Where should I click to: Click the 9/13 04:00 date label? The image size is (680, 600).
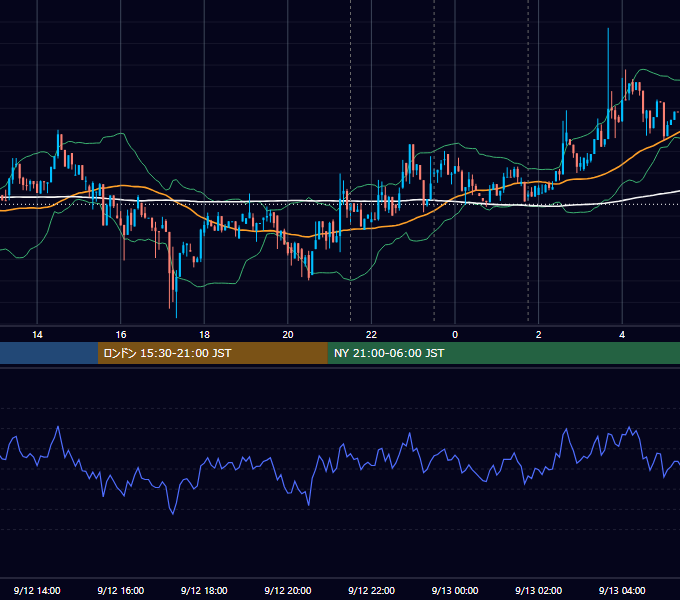coord(622,590)
